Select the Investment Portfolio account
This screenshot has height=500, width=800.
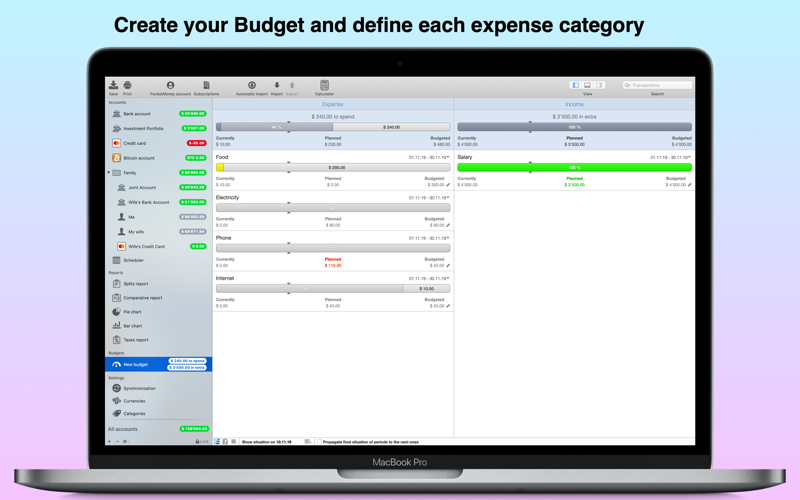tap(159, 129)
